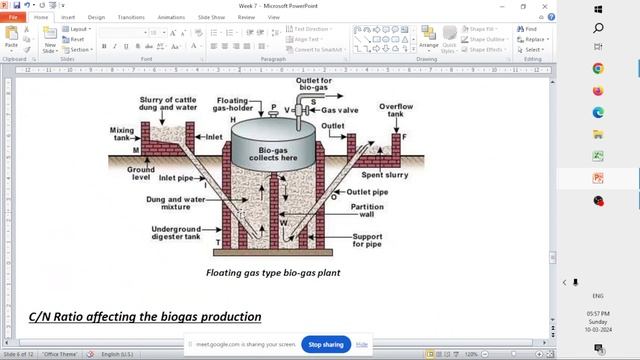The width and height of the screenshot is (640, 360).
Task: Click the PowerPoint Help question icon
Action: click(x=551, y=17)
